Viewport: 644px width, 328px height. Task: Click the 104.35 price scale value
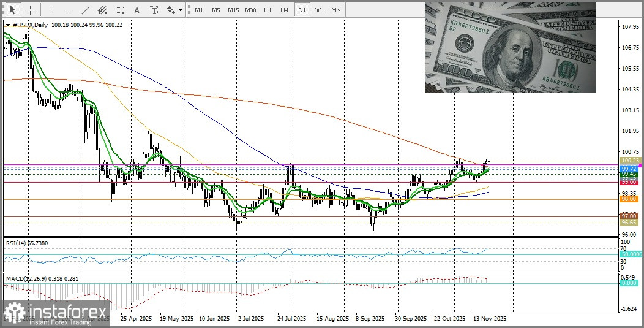pos(630,90)
